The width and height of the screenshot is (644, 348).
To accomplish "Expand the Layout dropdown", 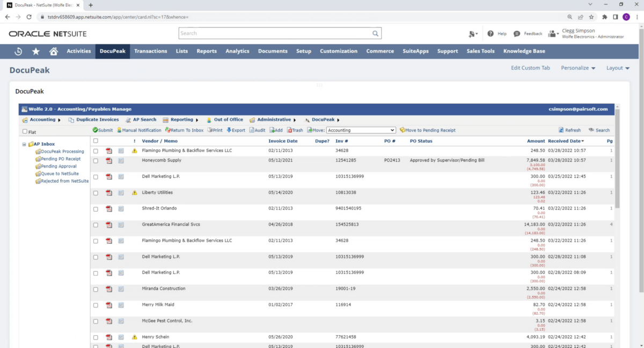I will pos(618,68).
